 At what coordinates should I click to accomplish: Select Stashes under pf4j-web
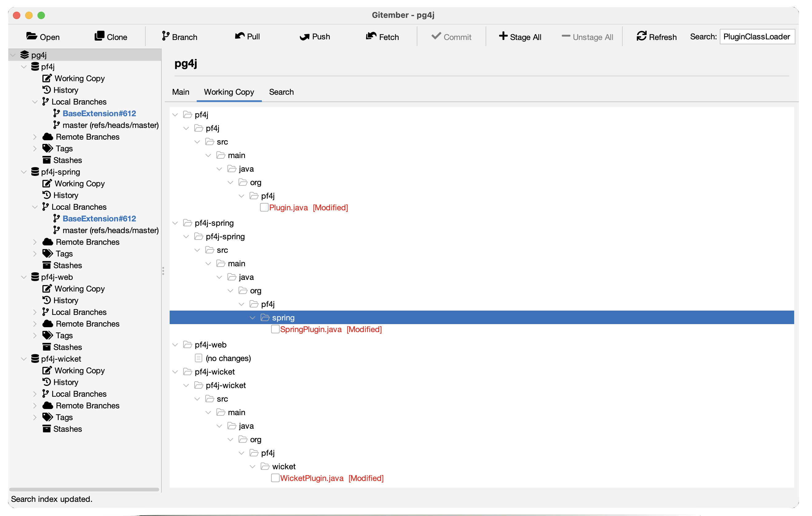67,347
